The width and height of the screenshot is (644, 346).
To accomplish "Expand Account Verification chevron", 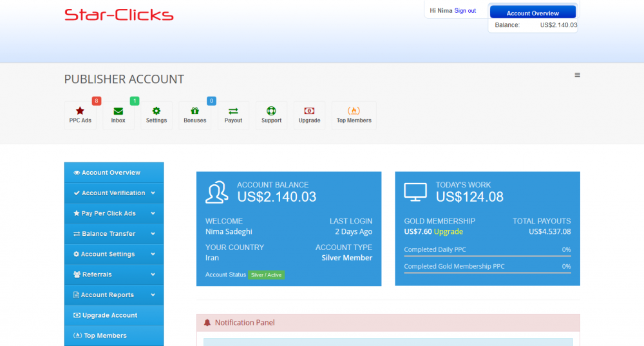I will click(153, 193).
